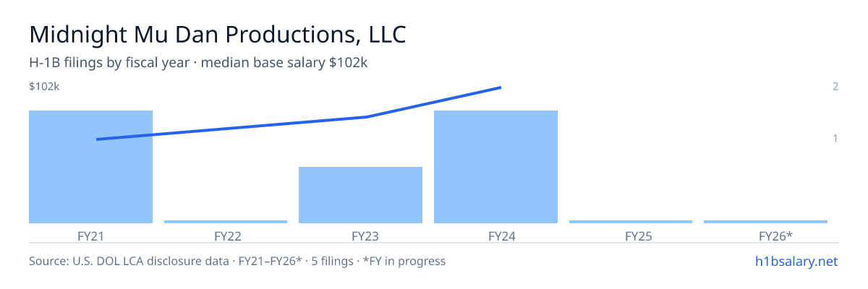This screenshot has width=868, height=289.
Task: Click the FY21 filings bar
Action: point(90,167)
